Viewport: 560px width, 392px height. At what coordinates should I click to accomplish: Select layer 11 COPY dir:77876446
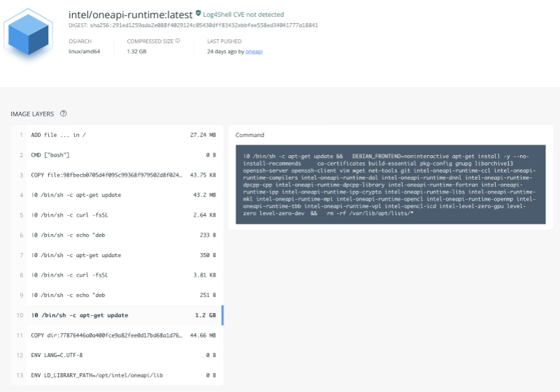tap(117, 335)
